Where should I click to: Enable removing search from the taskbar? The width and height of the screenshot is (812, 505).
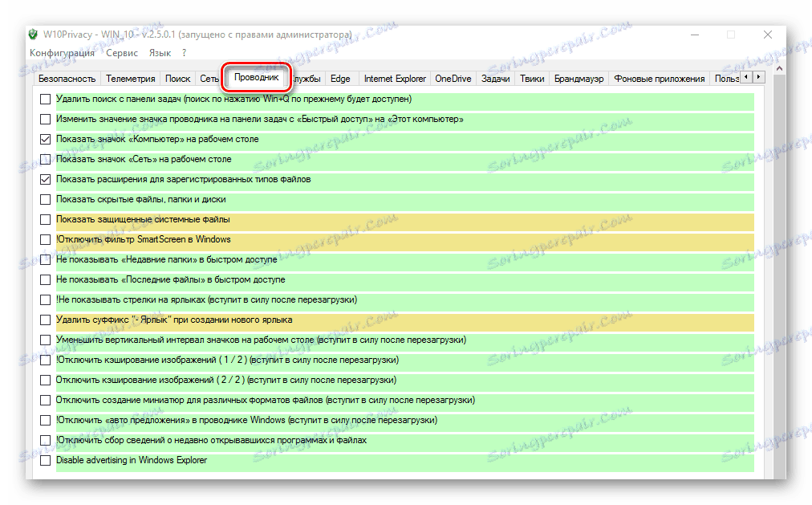[x=45, y=99]
